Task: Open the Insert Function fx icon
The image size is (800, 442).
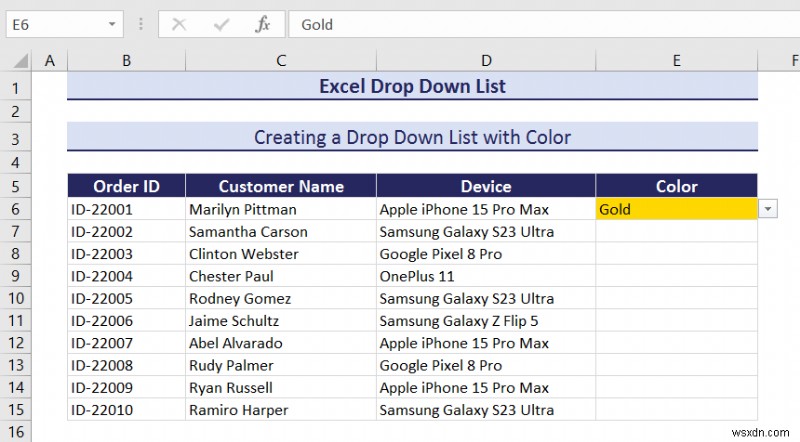Action: (x=262, y=24)
